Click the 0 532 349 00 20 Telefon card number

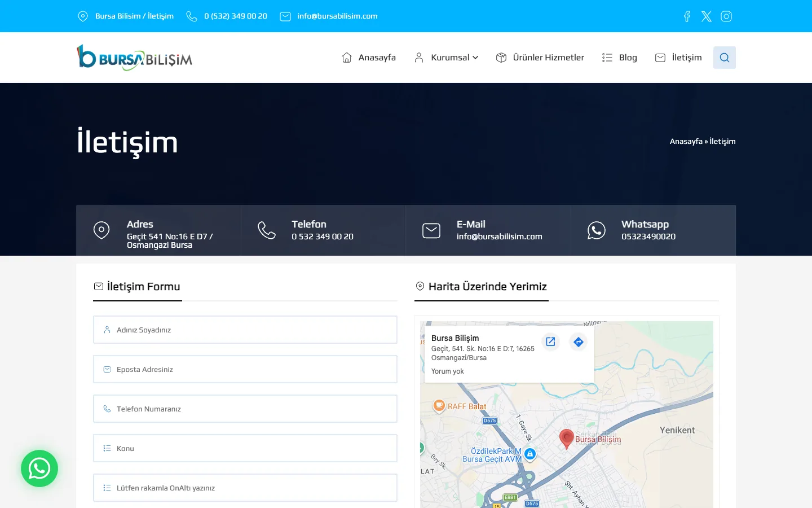(x=323, y=237)
